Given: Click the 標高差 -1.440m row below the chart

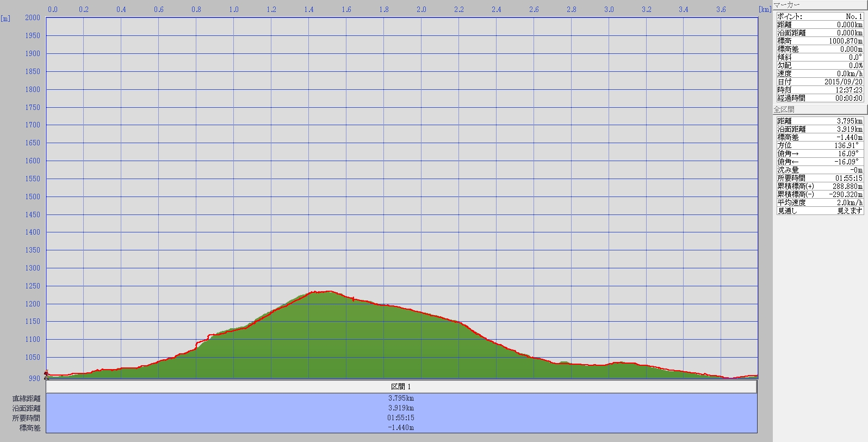Looking at the screenshot, I should click(401, 427).
